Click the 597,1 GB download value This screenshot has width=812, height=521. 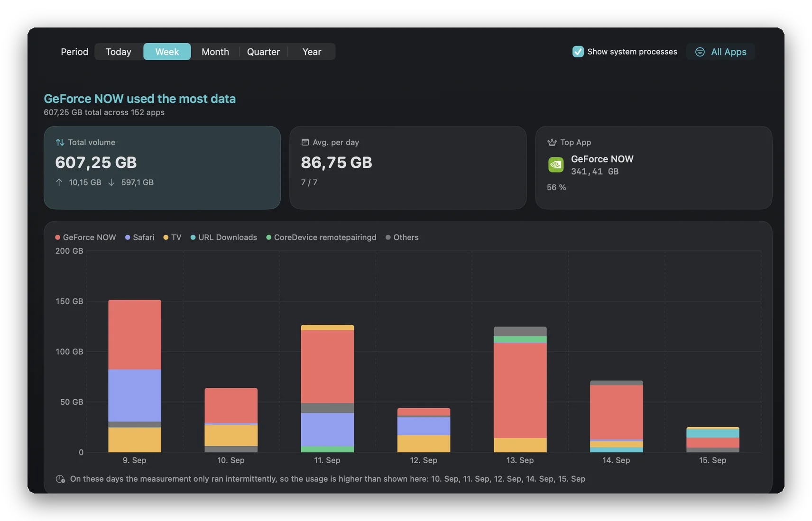pyautogui.click(x=137, y=182)
